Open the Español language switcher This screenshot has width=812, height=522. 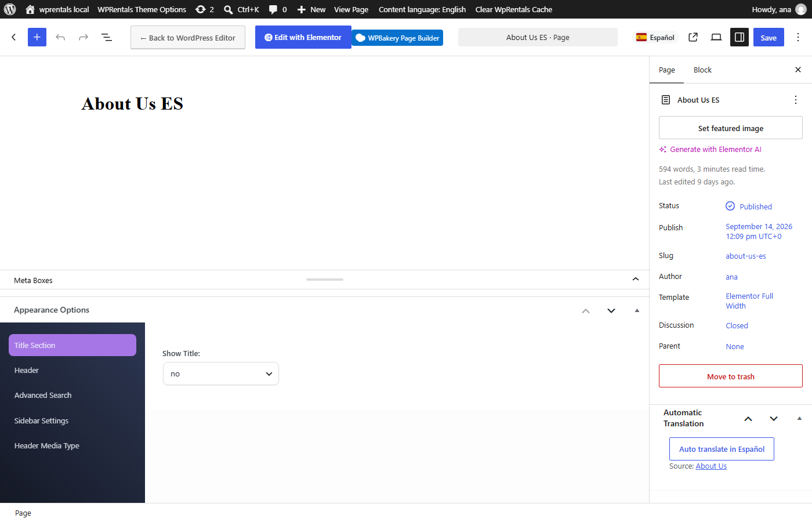coord(655,37)
